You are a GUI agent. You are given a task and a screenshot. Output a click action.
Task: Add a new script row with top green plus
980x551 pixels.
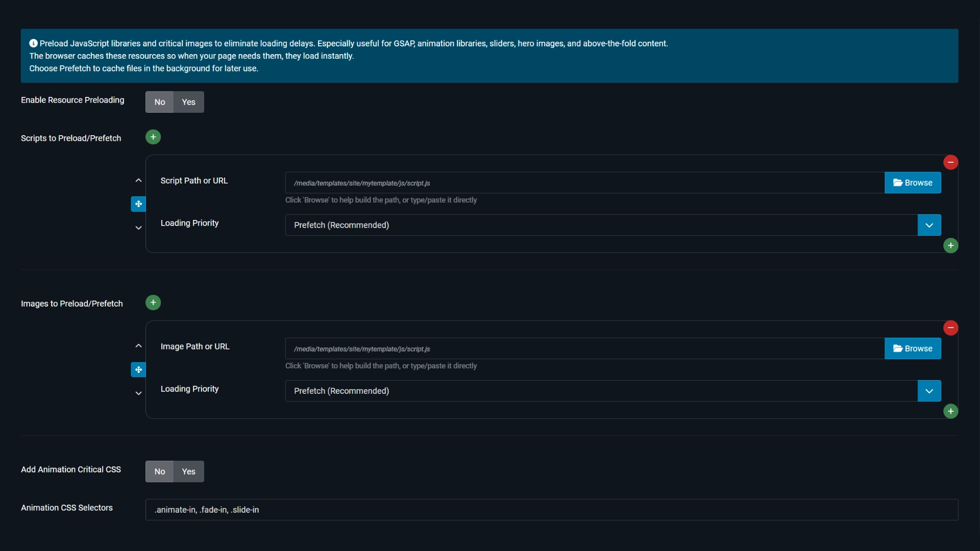click(x=153, y=137)
